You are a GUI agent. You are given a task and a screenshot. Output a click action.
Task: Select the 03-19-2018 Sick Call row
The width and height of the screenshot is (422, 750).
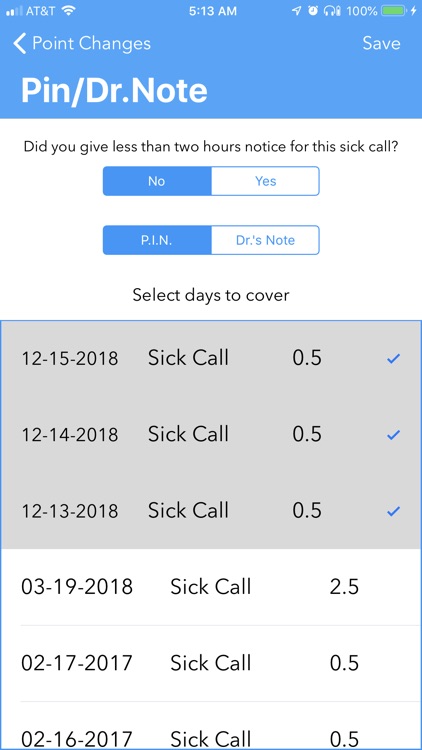pyautogui.click(x=211, y=587)
